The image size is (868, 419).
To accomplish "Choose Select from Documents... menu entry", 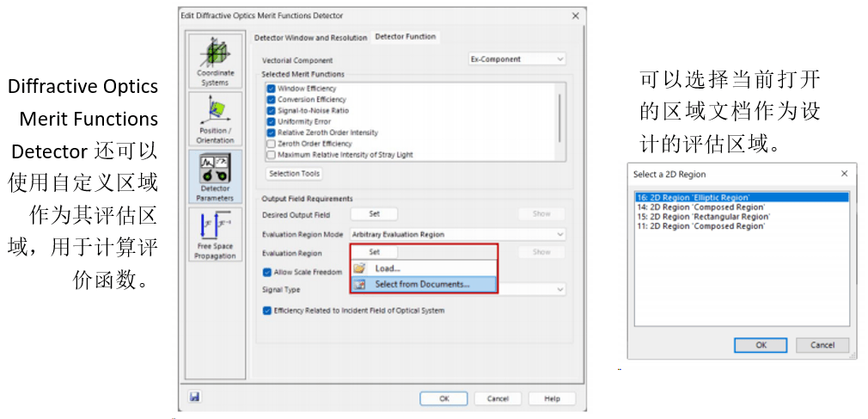I will click(422, 284).
